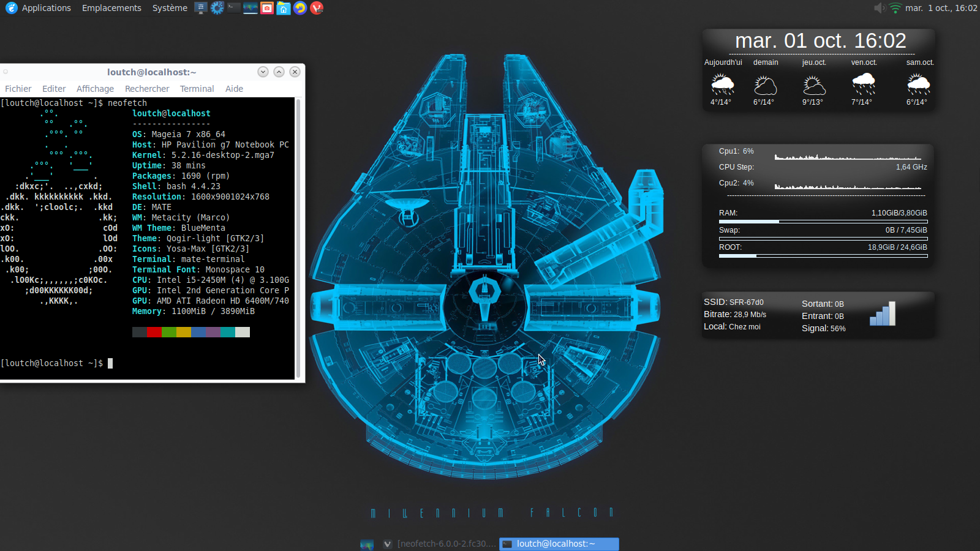Click the ROOT disk usage bar
Viewport: 980px width, 551px height.
pyautogui.click(x=823, y=256)
